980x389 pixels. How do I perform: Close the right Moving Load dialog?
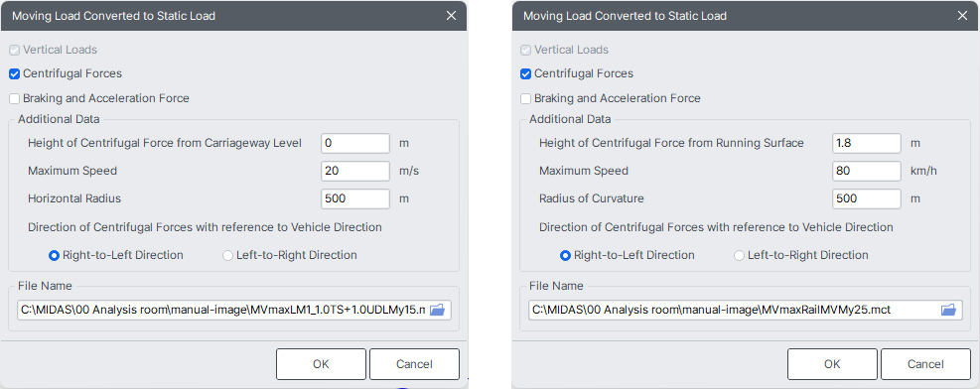[x=962, y=16]
